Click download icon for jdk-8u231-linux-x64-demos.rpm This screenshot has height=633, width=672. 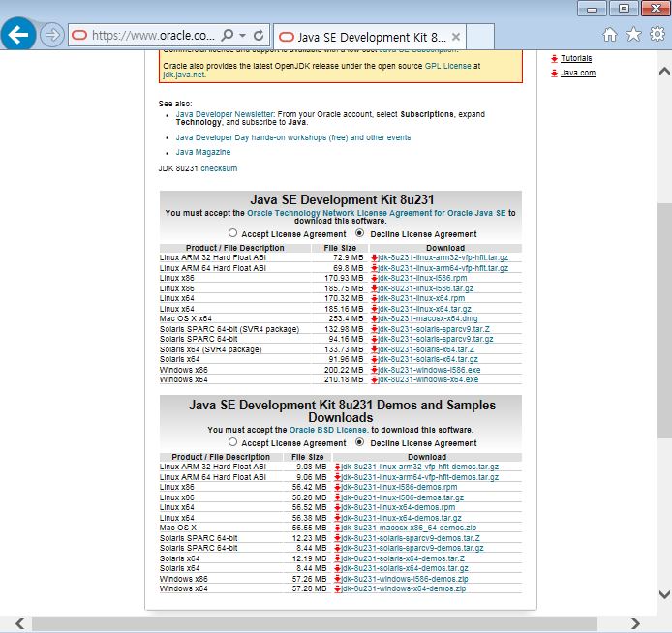point(338,507)
